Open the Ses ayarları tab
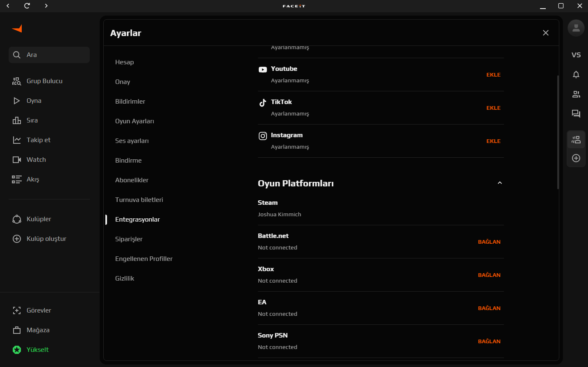The image size is (588, 367). click(x=132, y=141)
